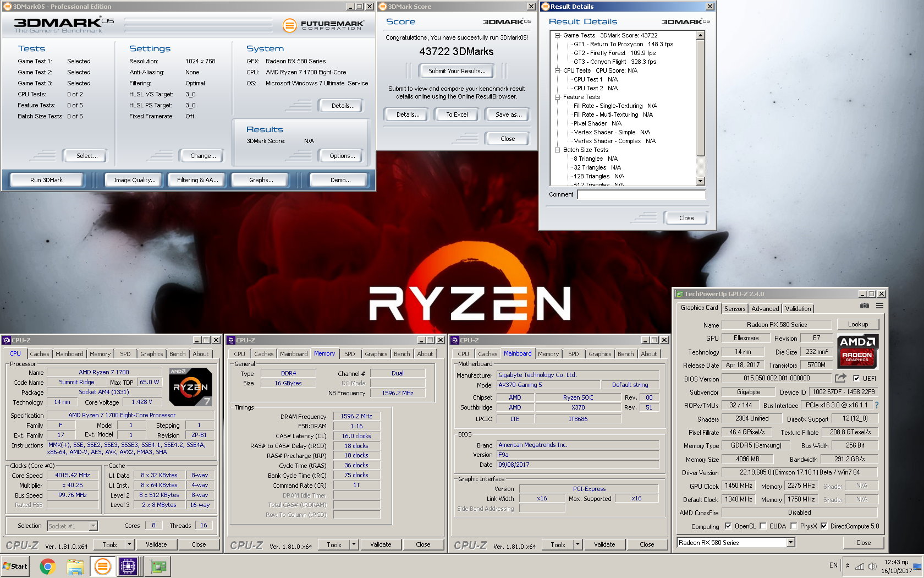Click the Result Details scrollbar down arrow
Image resolution: width=924 pixels, height=578 pixels.
coord(701,181)
